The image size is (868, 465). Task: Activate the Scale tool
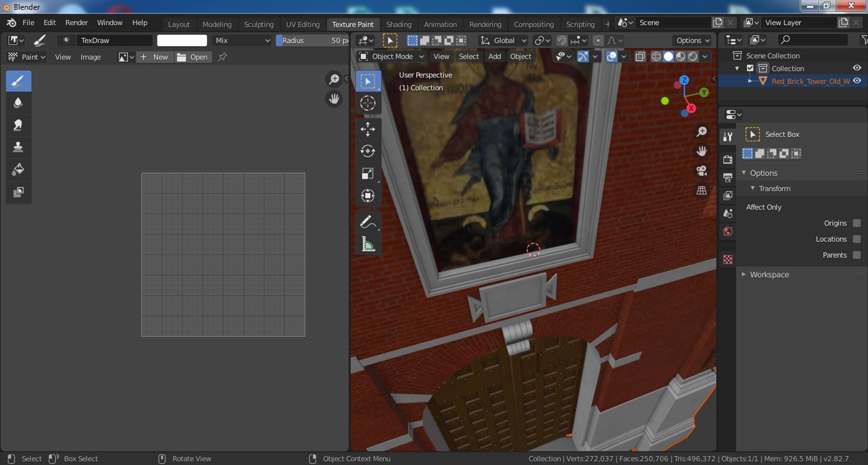point(368,173)
